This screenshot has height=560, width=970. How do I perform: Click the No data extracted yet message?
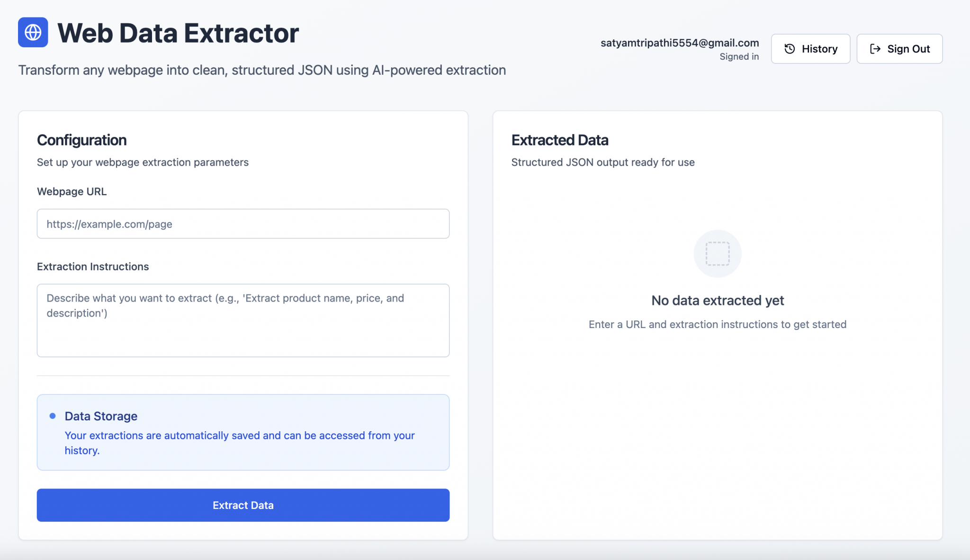[x=717, y=300]
